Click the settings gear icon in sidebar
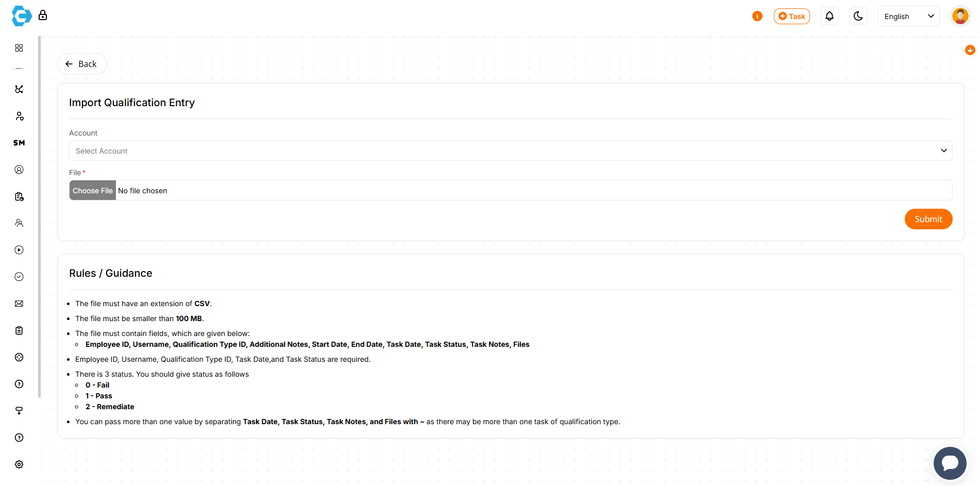980x486 pixels. [19, 464]
